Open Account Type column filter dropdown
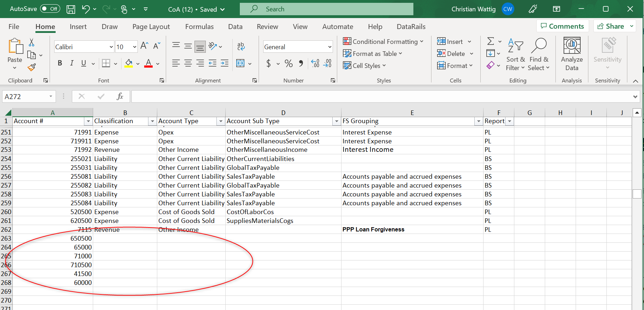 (x=221, y=121)
